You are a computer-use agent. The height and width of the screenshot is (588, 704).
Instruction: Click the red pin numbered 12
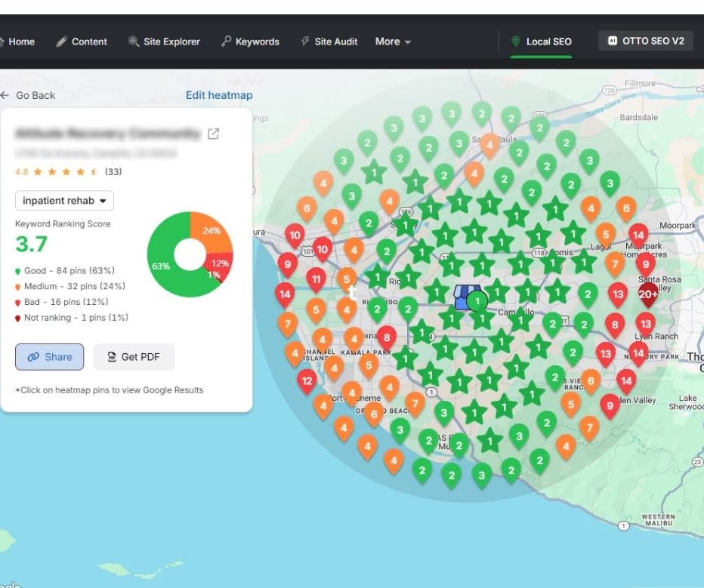click(307, 380)
